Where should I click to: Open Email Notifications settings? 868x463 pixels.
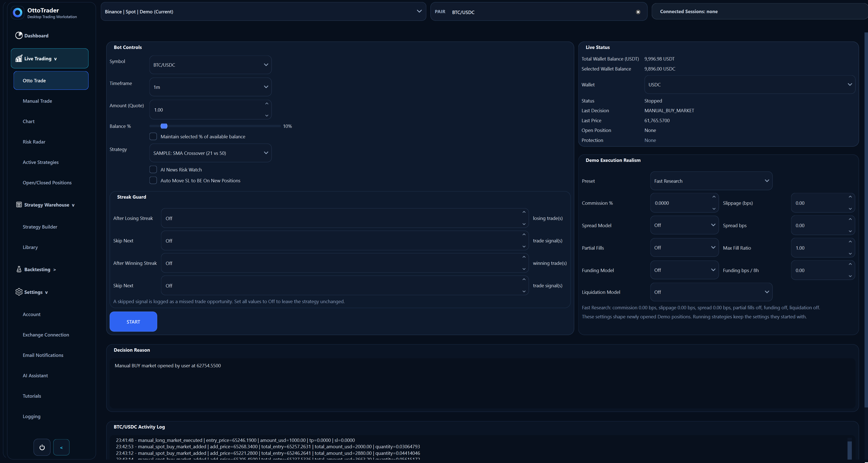[x=43, y=355]
